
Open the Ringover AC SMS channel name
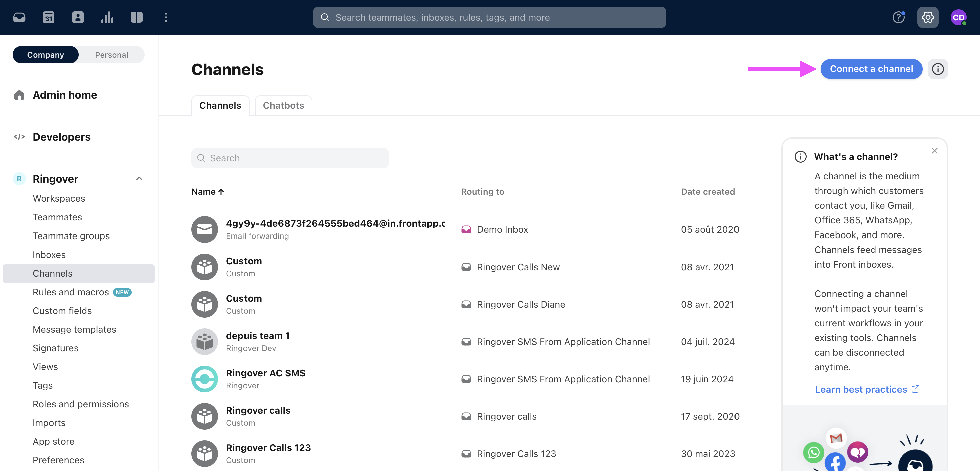(266, 373)
